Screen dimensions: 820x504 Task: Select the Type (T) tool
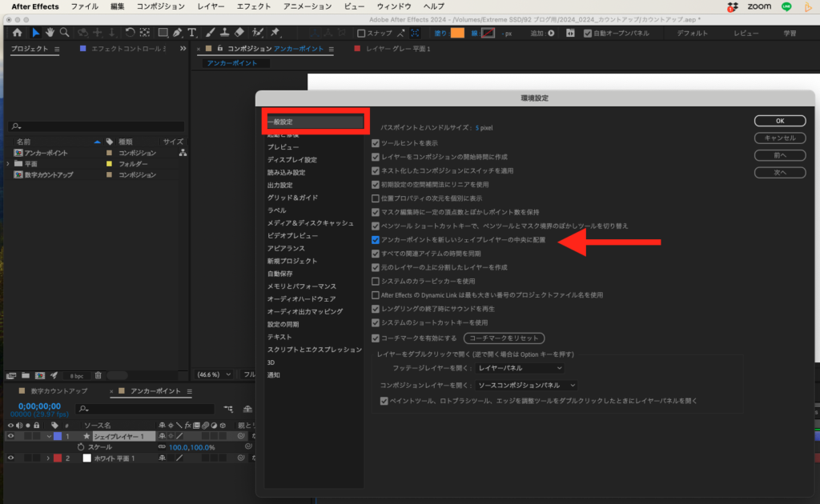click(x=192, y=33)
